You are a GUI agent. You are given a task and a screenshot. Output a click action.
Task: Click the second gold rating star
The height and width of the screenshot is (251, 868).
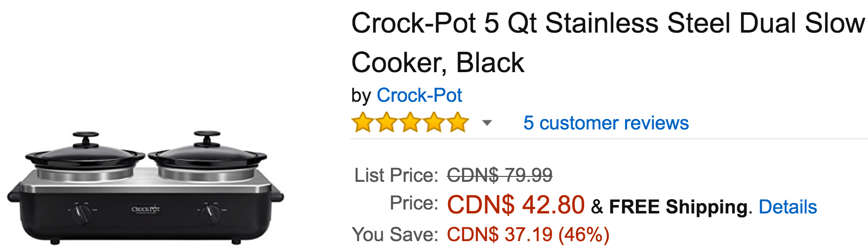(387, 123)
